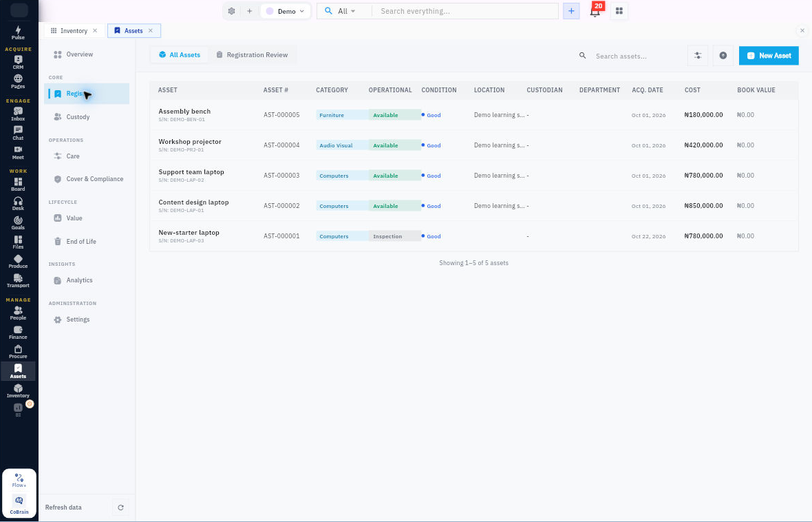
Task: Click the ACQ. DATE column header
Action: (x=648, y=90)
